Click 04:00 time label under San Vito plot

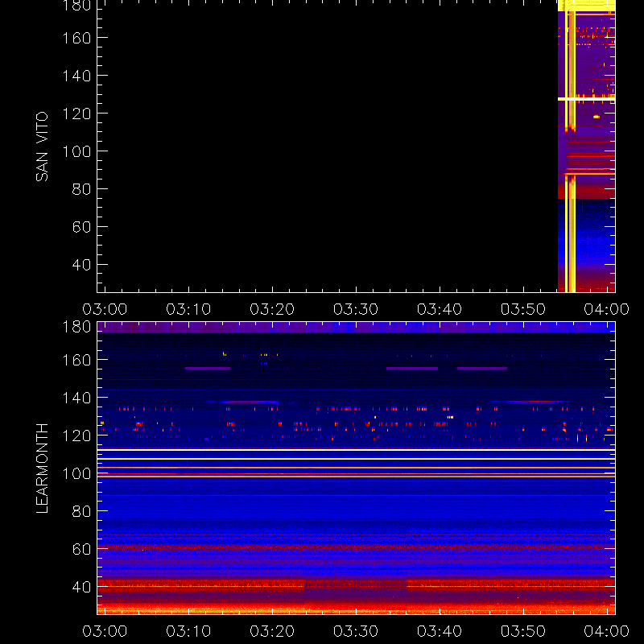(x=607, y=309)
